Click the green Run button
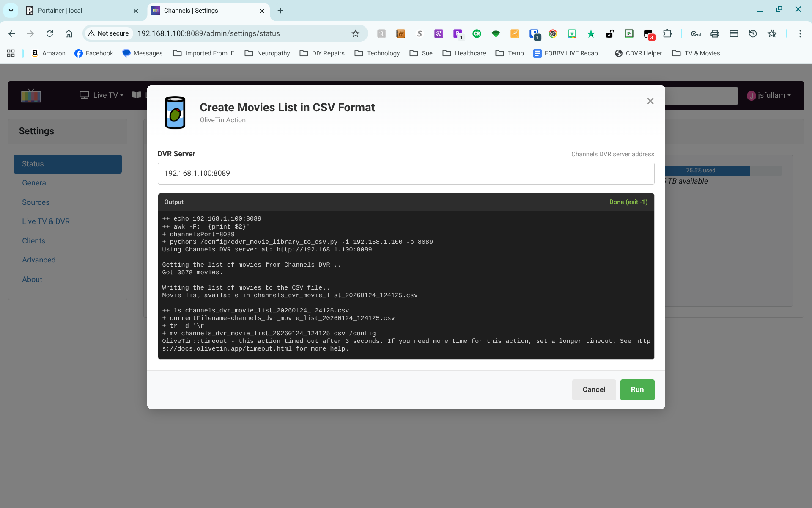Viewport: 812px width, 508px height. point(637,389)
